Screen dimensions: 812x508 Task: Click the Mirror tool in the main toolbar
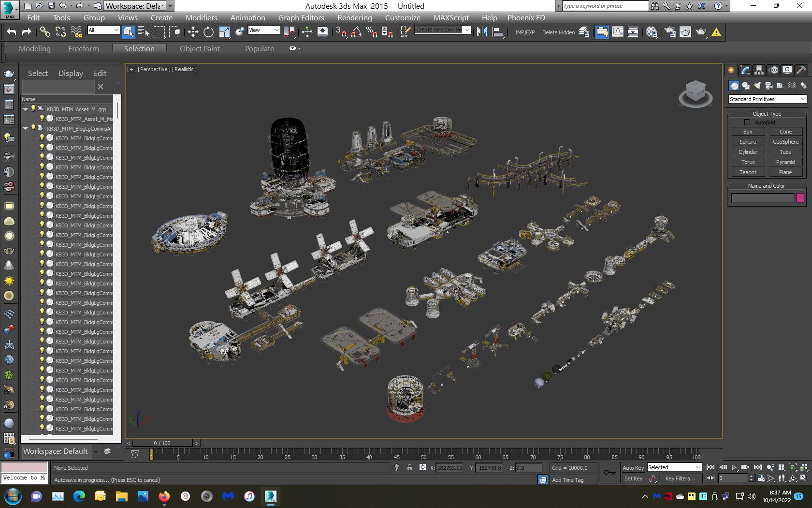[482, 32]
